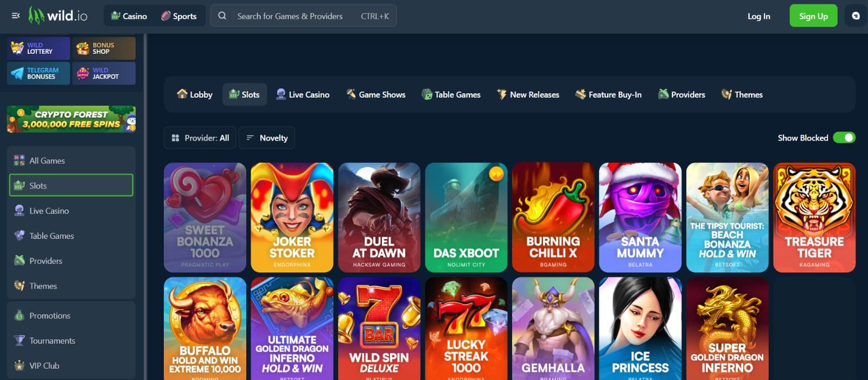This screenshot has height=380, width=868.
Task: Click the Live Casino dealer icon in sidebar
Action: click(x=20, y=210)
